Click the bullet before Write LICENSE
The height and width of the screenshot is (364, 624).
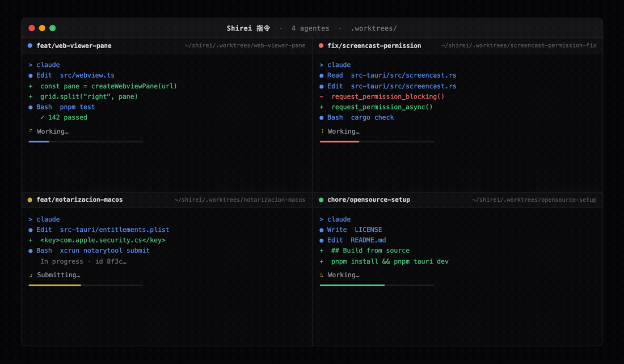point(322,230)
